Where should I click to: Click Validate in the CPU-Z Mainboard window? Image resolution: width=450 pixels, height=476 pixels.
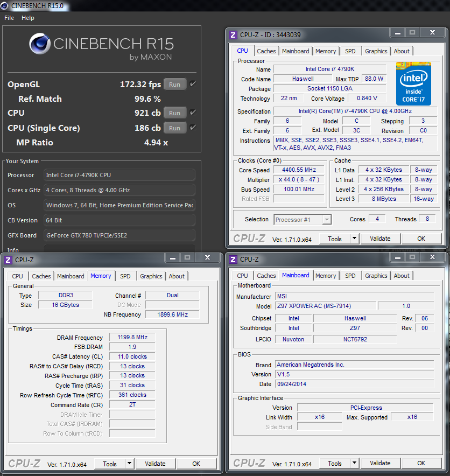pos(380,463)
